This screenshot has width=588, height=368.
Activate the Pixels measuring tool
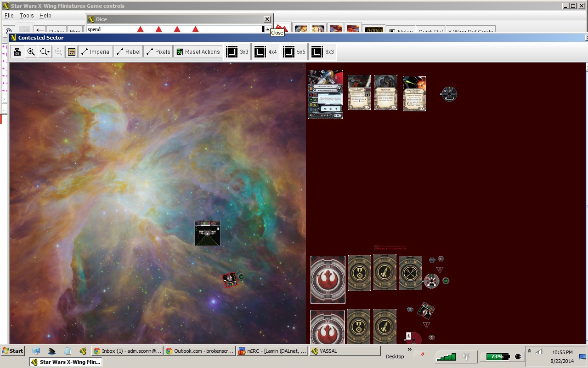coord(158,52)
